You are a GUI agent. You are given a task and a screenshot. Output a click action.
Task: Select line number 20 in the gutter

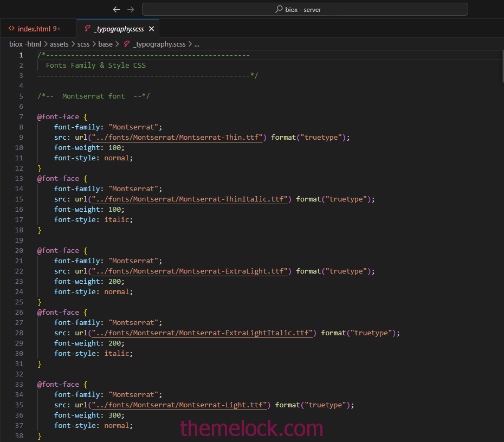(x=20, y=251)
